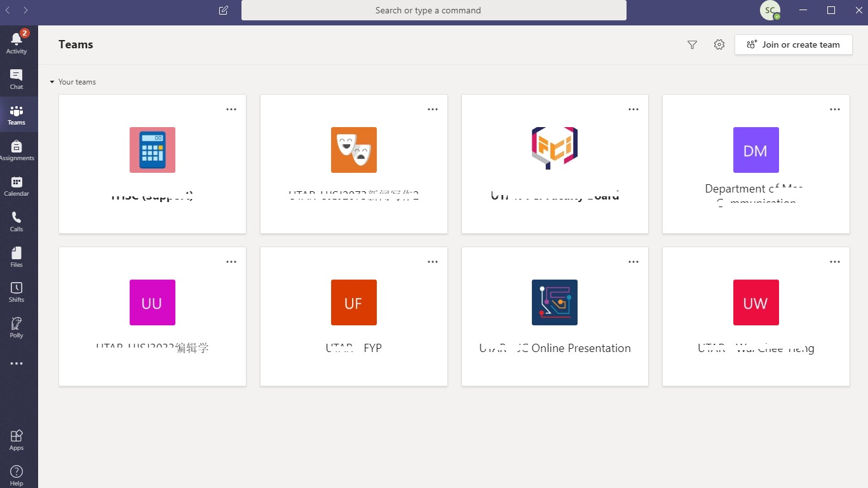The width and height of the screenshot is (868, 488).
Task: Open the SC profile avatar menu
Action: (x=770, y=10)
